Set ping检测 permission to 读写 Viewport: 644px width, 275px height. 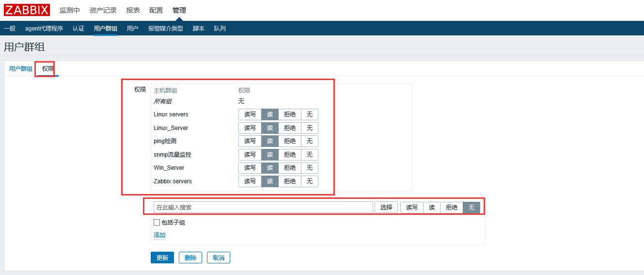point(250,141)
